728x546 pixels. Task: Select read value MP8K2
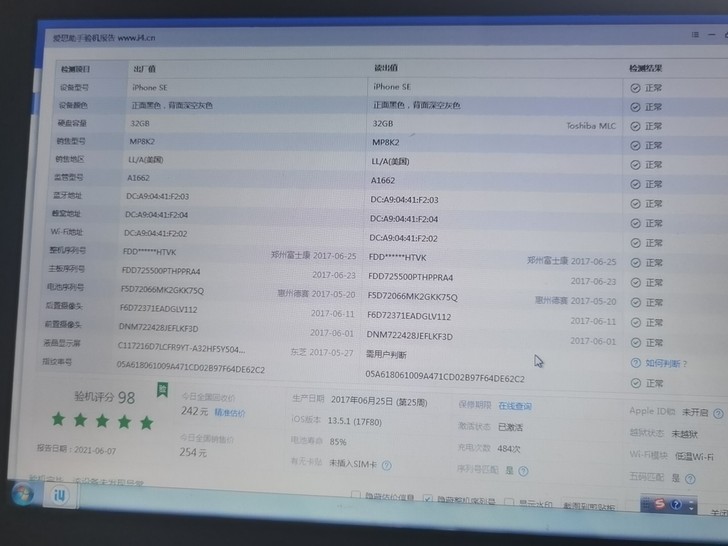(x=386, y=142)
